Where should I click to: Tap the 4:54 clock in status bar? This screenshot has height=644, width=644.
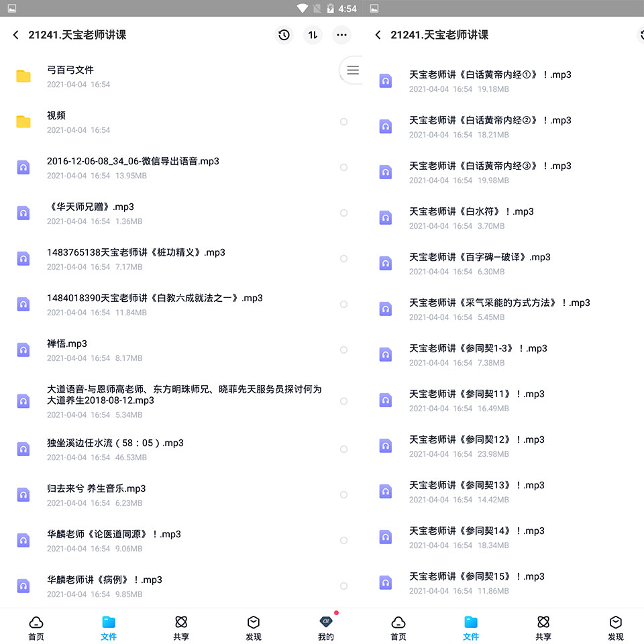coord(347,9)
